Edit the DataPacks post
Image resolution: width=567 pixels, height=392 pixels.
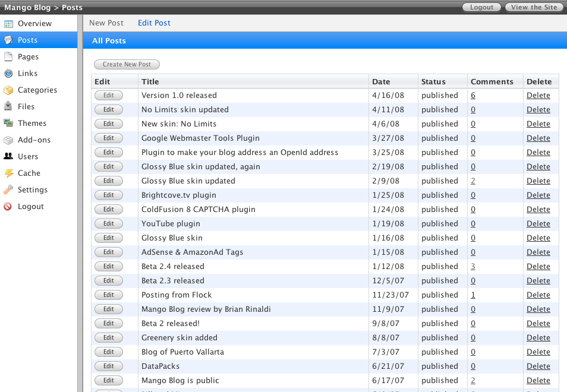click(x=109, y=366)
